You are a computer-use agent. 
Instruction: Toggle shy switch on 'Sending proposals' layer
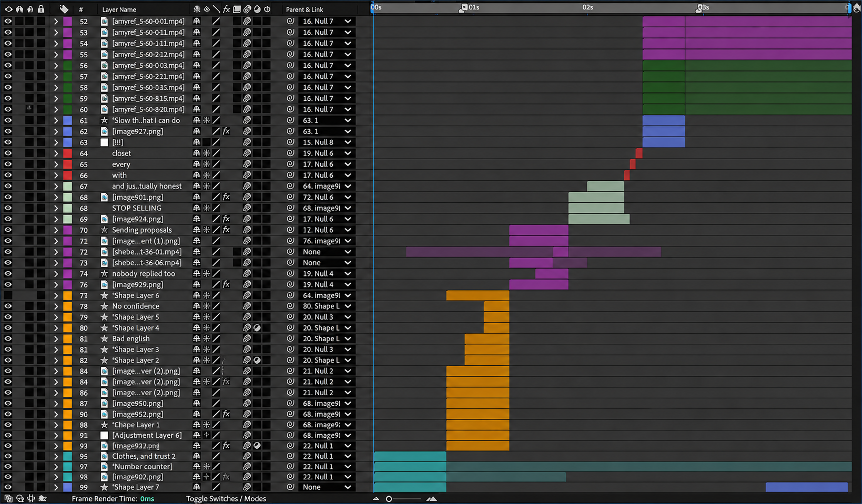(197, 230)
